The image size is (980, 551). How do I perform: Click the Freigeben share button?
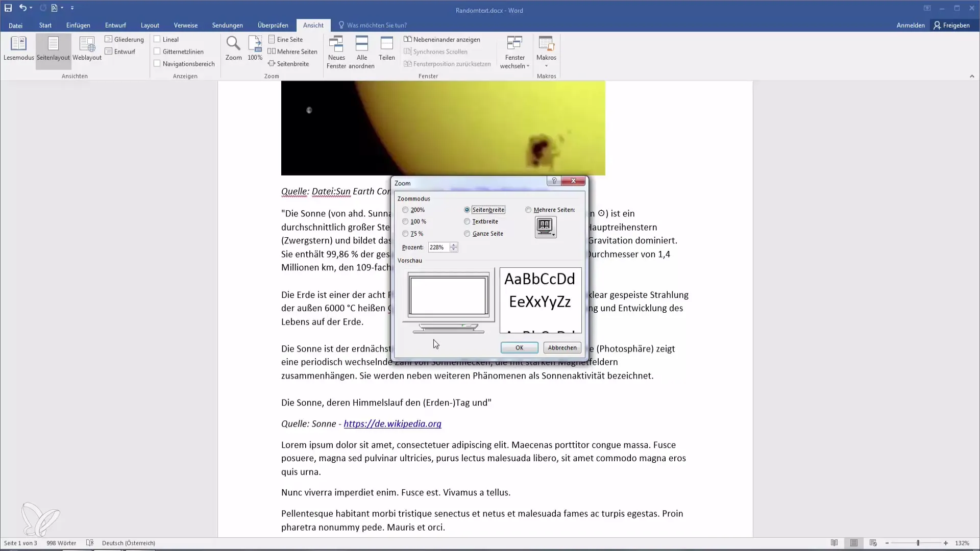951,25
